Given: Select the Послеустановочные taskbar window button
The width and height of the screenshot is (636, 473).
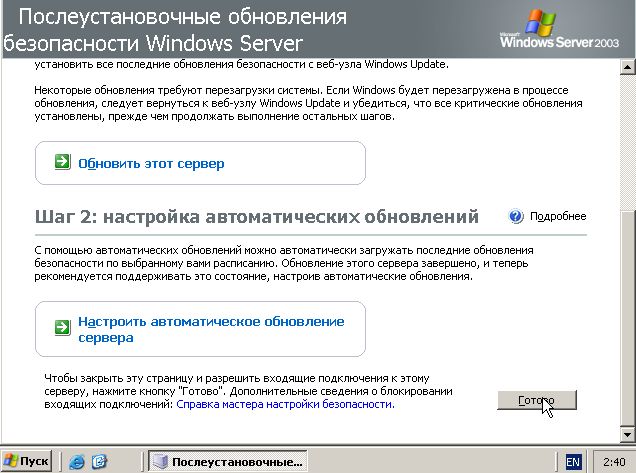Looking at the screenshot, I should 228,461.
